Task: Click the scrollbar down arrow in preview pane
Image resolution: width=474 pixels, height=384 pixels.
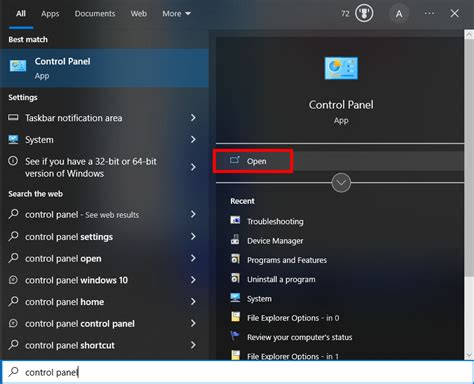Action: click(469, 355)
